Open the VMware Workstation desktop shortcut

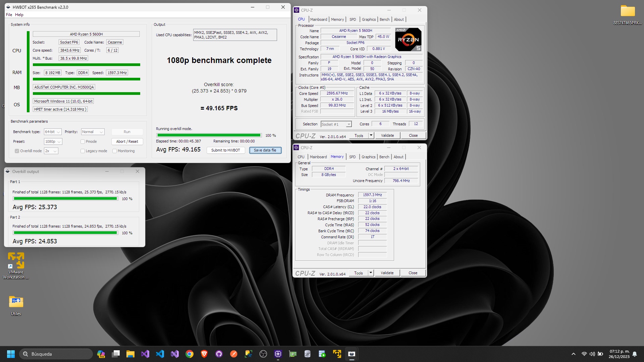(16, 265)
